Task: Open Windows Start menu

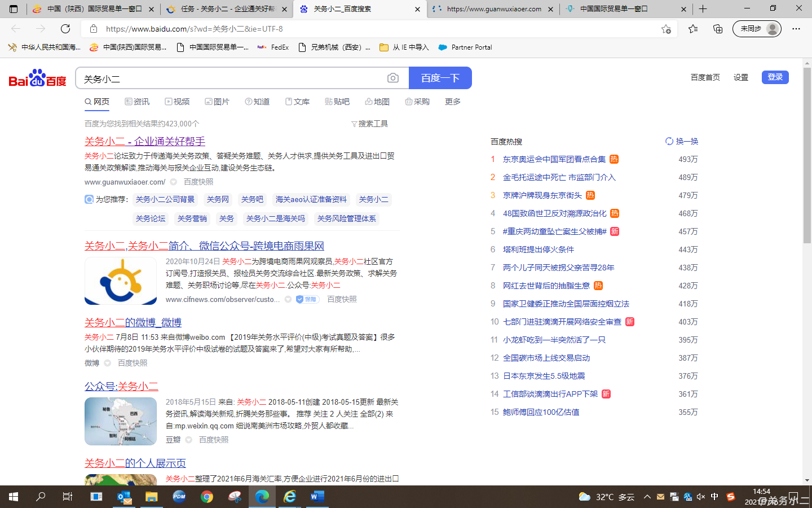Action: [14, 497]
